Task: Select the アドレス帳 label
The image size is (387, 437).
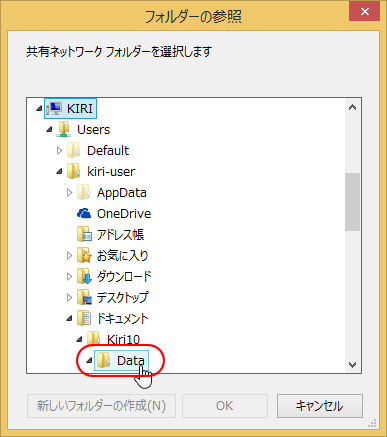Action: 120,234
